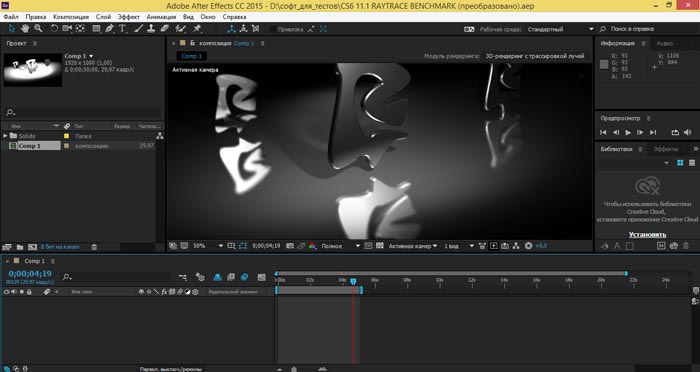700x372 pixels.
Task: Open Libraries list dropdown arrow
Action: [667, 163]
